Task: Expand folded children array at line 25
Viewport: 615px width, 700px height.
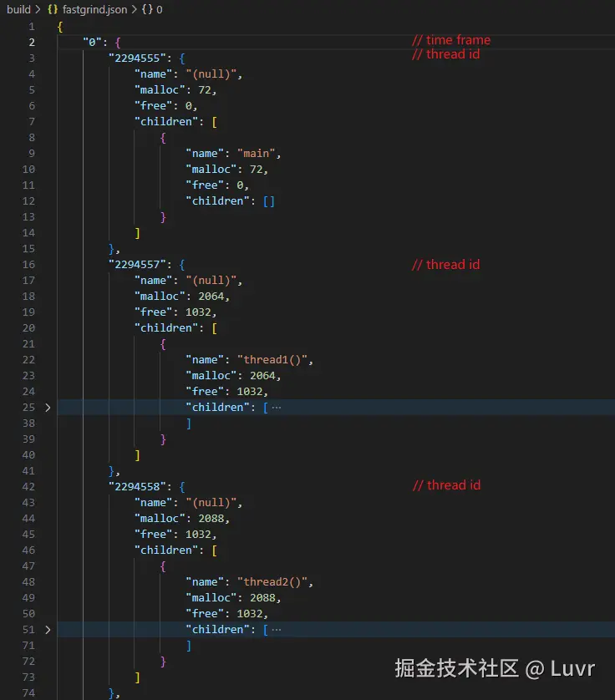Action: [48, 408]
